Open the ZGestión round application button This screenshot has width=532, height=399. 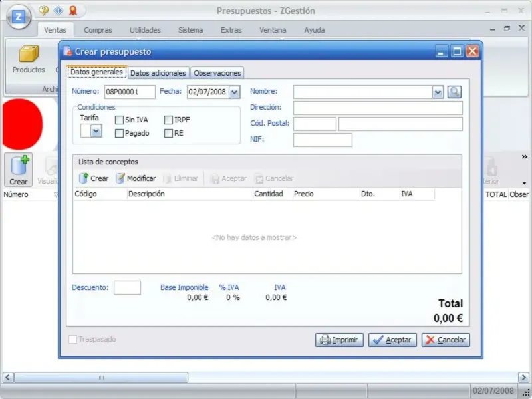coord(19,16)
